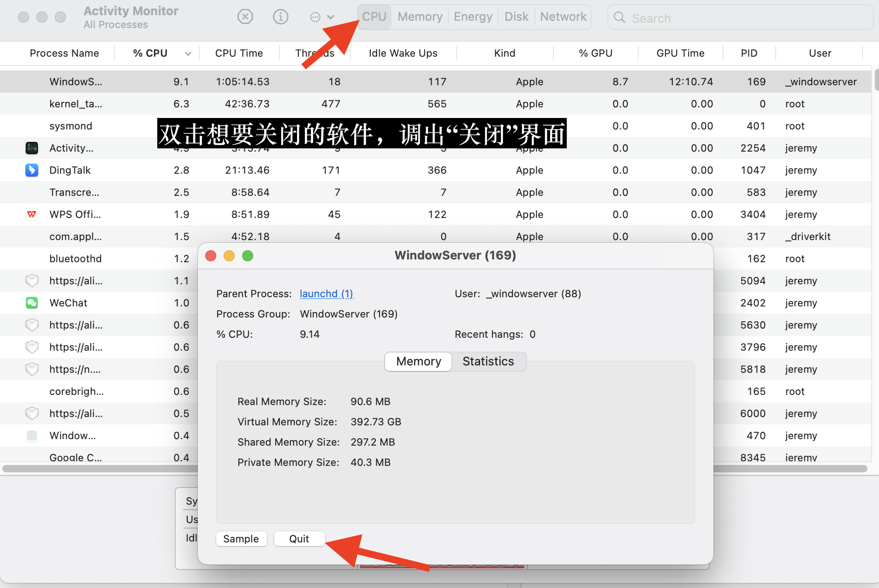879x588 pixels.
Task: Click the shield icon of PID 5630 row
Action: pos(32,325)
